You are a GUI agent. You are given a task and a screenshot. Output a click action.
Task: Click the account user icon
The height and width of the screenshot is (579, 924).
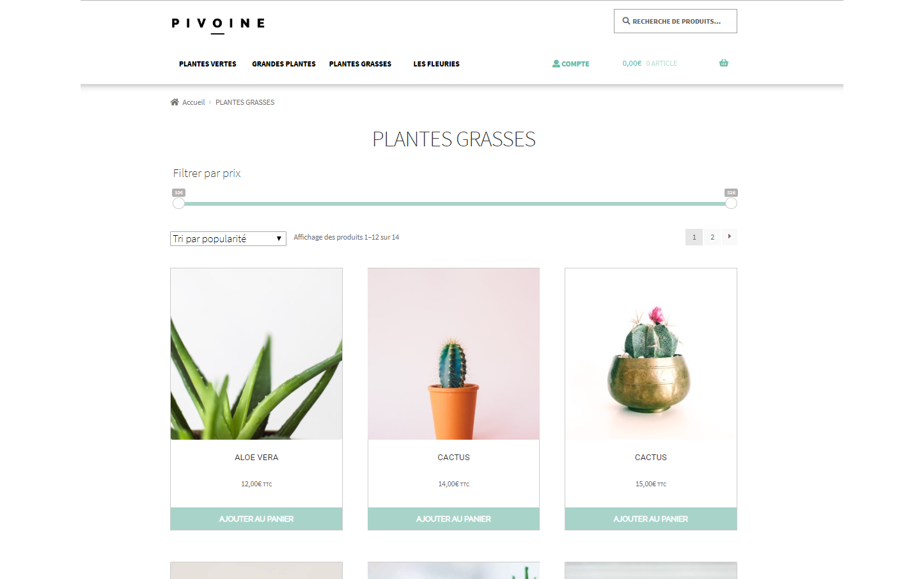point(556,63)
